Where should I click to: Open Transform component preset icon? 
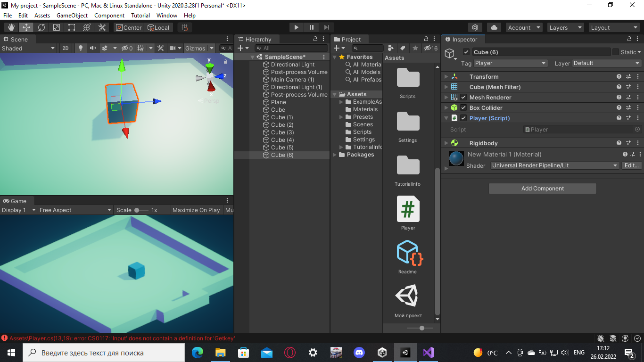tap(628, 76)
